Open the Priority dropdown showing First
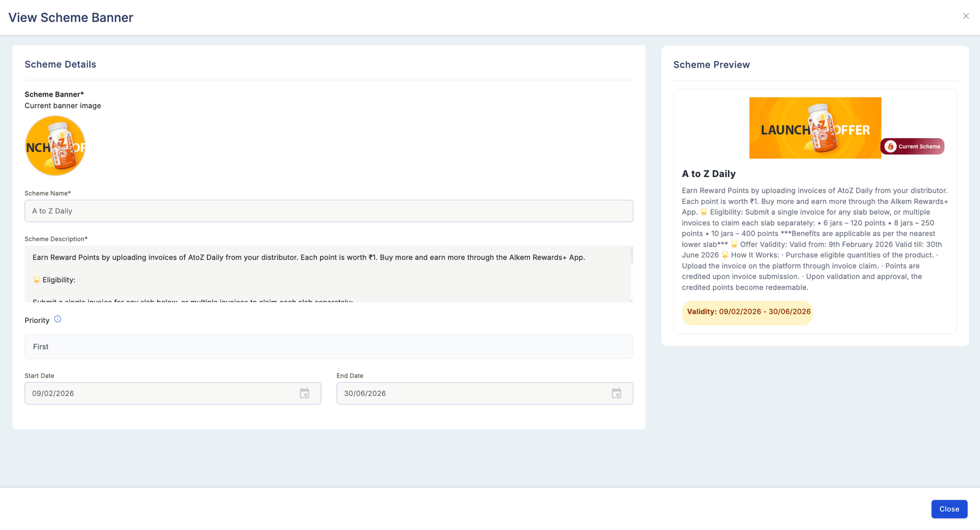The height and width of the screenshot is (530, 980). 329,347
